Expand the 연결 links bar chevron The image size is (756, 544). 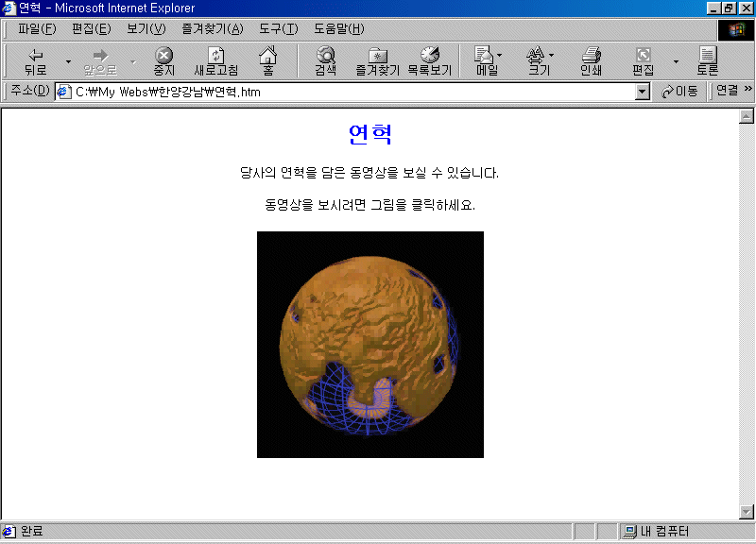click(x=747, y=89)
